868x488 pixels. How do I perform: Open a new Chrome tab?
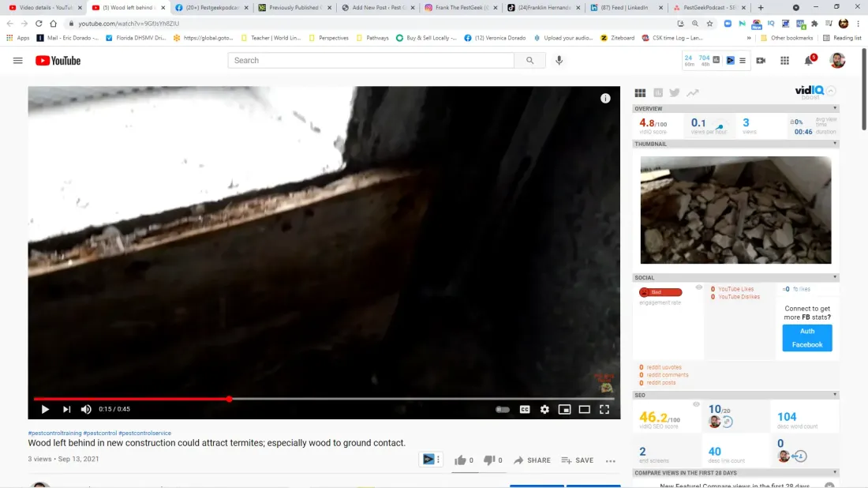coord(761,8)
